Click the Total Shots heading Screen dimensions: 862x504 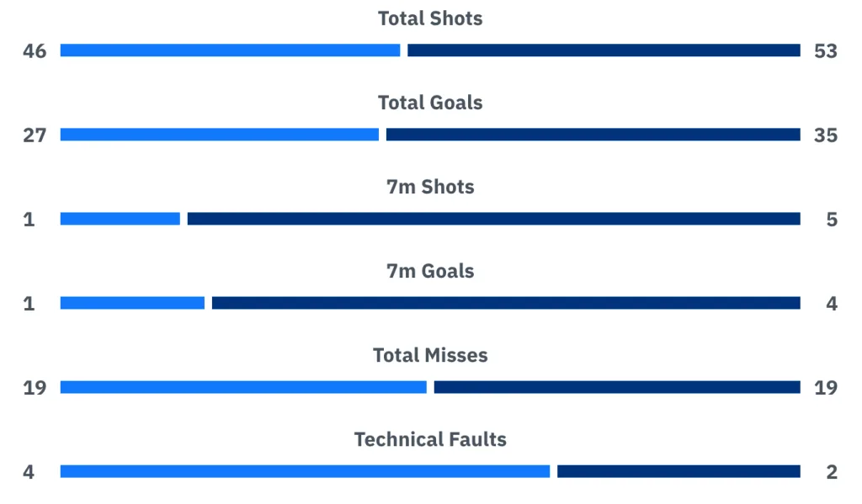pyautogui.click(x=430, y=19)
